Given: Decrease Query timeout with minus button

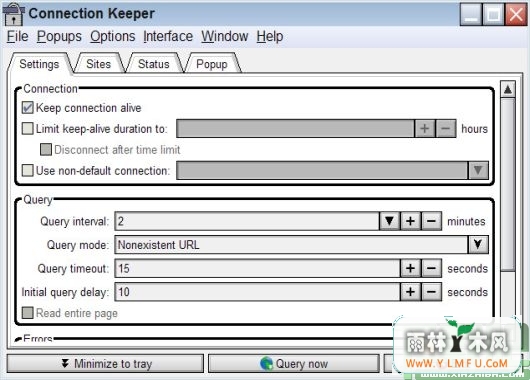Looking at the screenshot, I should [431, 268].
